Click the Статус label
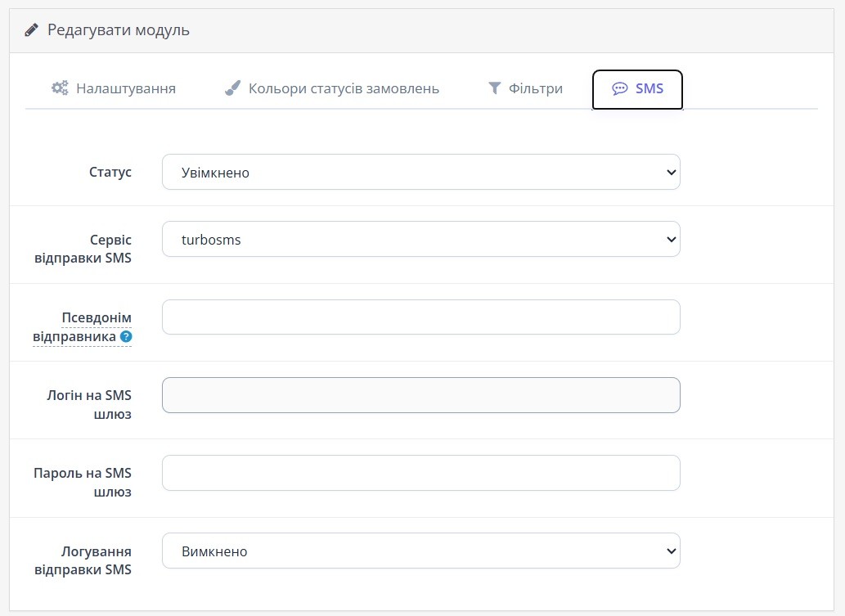The width and height of the screenshot is (845, 616). [110, 172]
